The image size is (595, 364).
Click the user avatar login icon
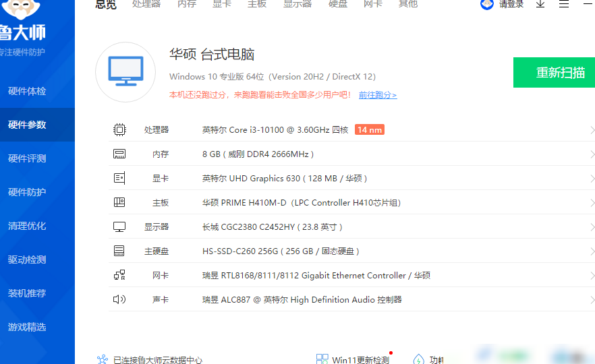(x=487, y=4)
